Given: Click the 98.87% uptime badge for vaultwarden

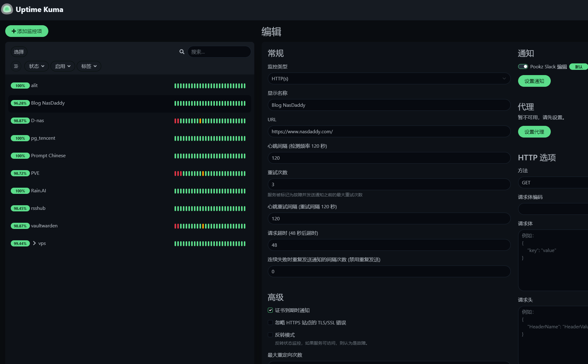Looking at the screenshot, I should pyautogui.click(x=20, y=226).
